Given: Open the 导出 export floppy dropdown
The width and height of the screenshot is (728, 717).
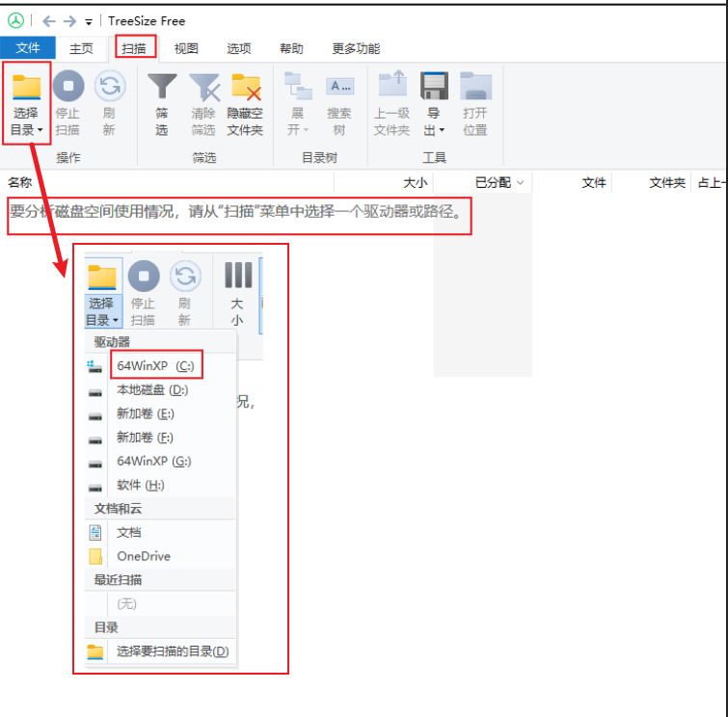Looking at the screenshot, I should coord(434,104).
